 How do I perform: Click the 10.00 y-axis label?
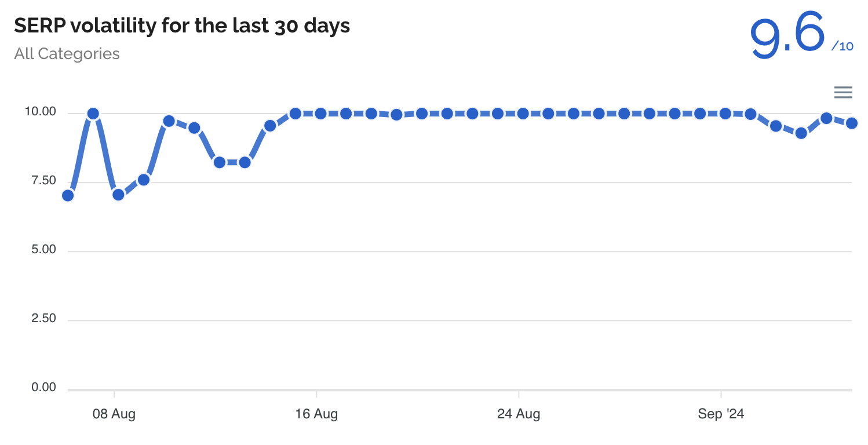[40, 112]
